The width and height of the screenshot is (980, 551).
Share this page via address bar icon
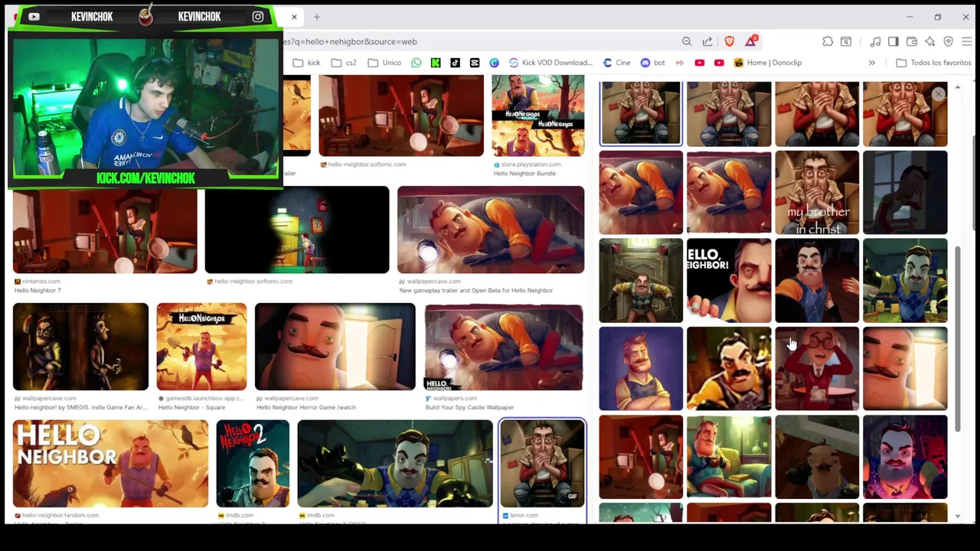(707, 41)
